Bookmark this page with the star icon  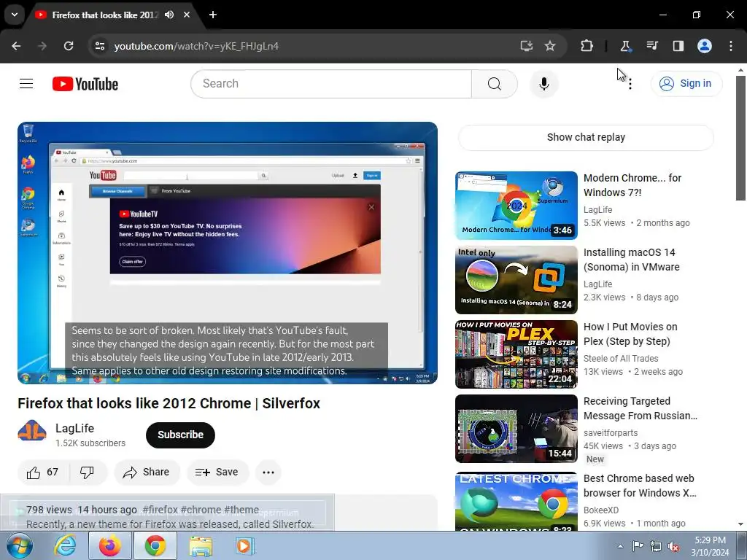[550, 46]
